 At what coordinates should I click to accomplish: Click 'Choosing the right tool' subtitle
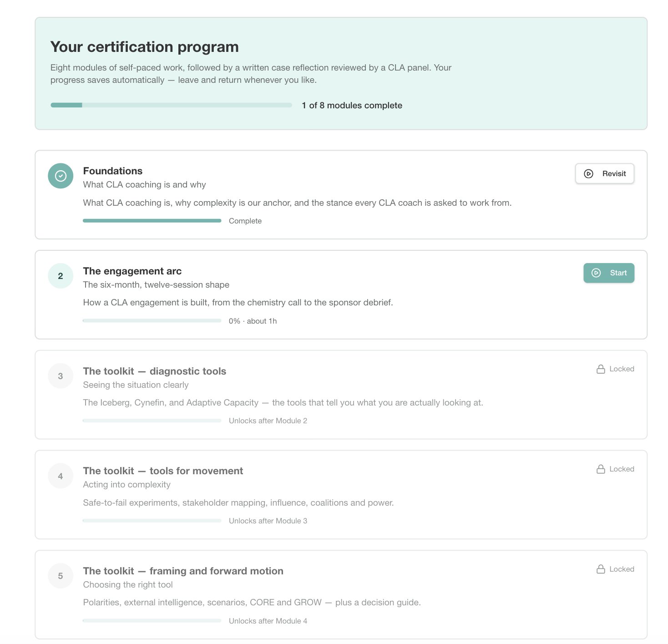(x=128, y=585)
